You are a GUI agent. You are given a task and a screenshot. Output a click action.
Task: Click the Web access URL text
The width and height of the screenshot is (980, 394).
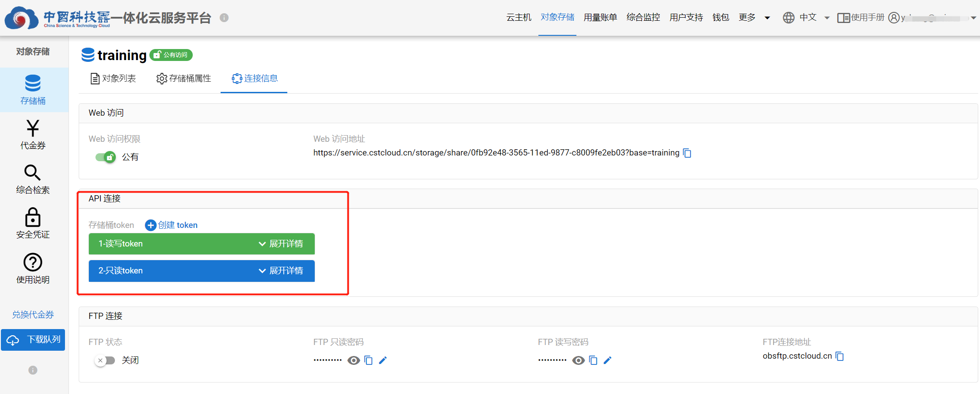tap(496, 153)
